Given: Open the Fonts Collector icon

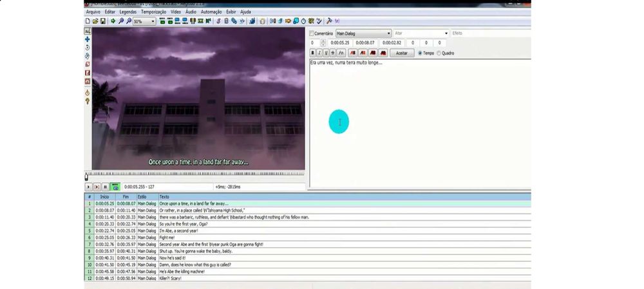Looking at the screenshot, I should click(241, 21).
